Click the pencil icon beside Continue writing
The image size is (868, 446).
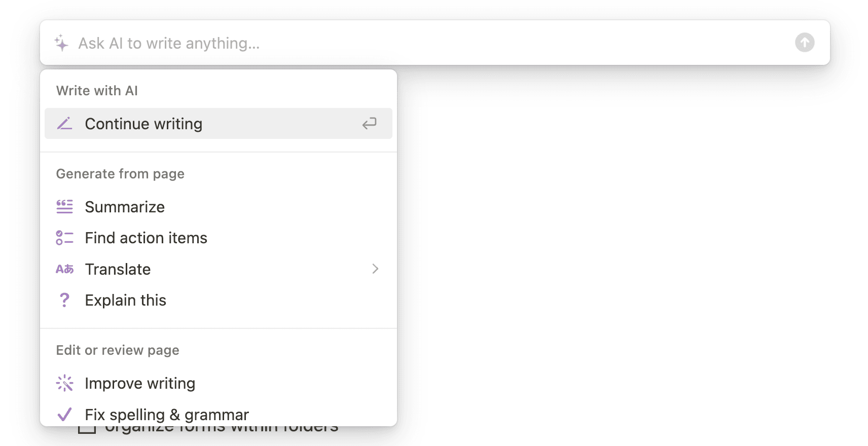[x=64, y=123]
